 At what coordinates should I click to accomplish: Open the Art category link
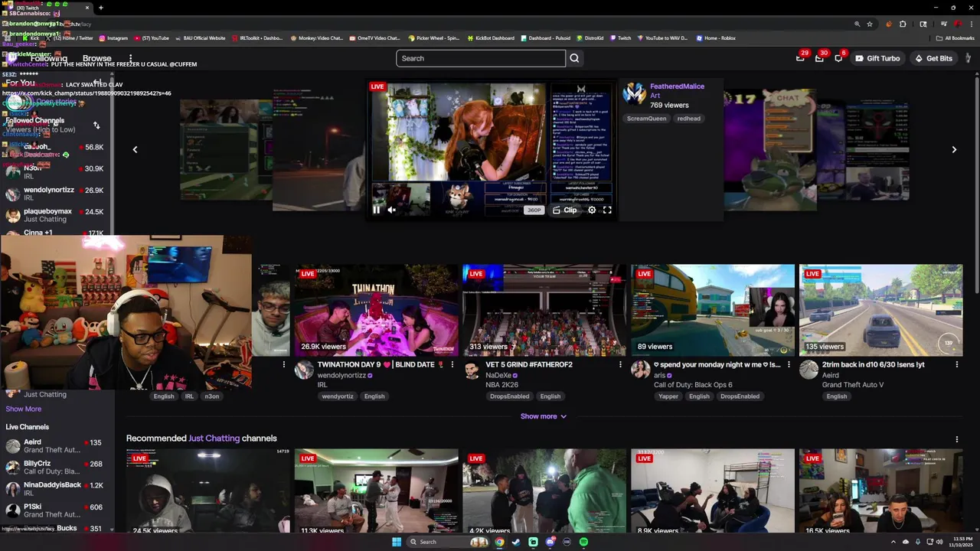click(x=655, y=96)
